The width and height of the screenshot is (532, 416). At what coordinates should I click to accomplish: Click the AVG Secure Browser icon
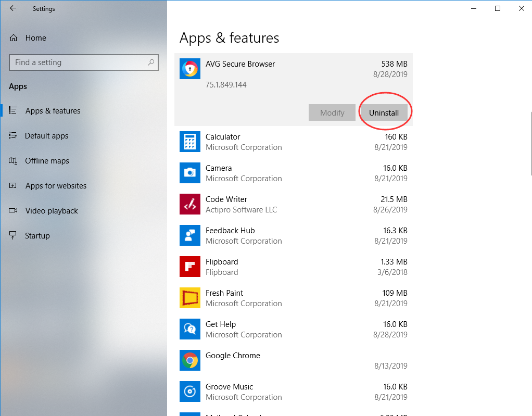pos(190,69)
